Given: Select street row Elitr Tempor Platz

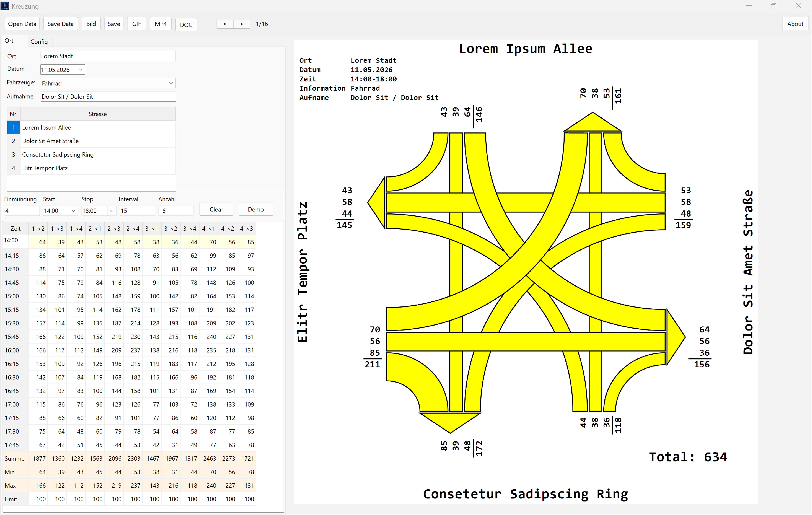Looking at the screenshot, I should point(91,168).
